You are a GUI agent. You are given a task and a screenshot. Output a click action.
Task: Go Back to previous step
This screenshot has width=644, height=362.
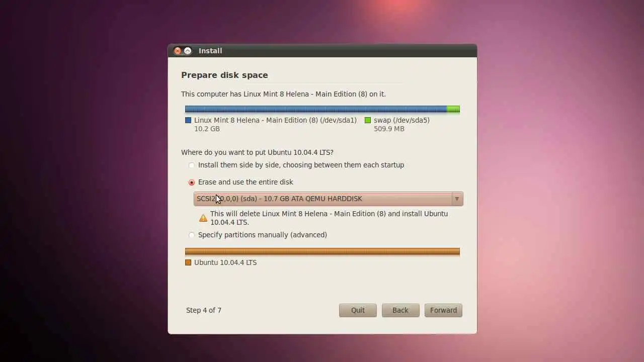click(400, 310)
